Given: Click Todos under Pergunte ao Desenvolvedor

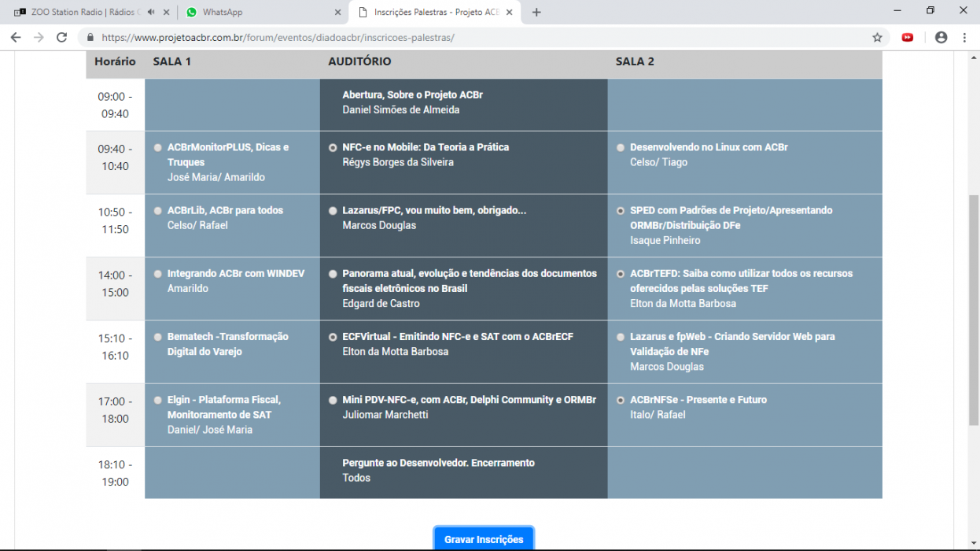Looking at the screenshot, I should (x=356, y=478).
